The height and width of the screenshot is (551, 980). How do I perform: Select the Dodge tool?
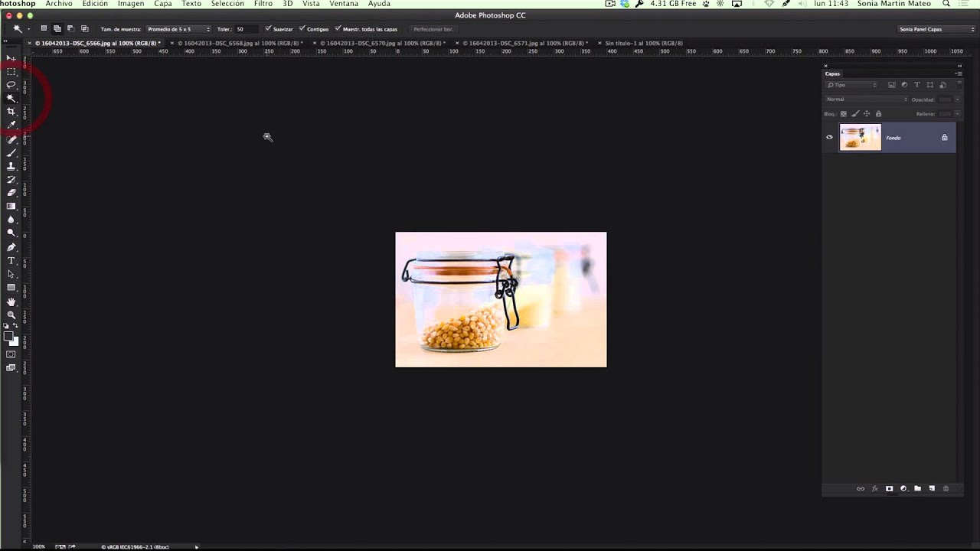point(11,233)
